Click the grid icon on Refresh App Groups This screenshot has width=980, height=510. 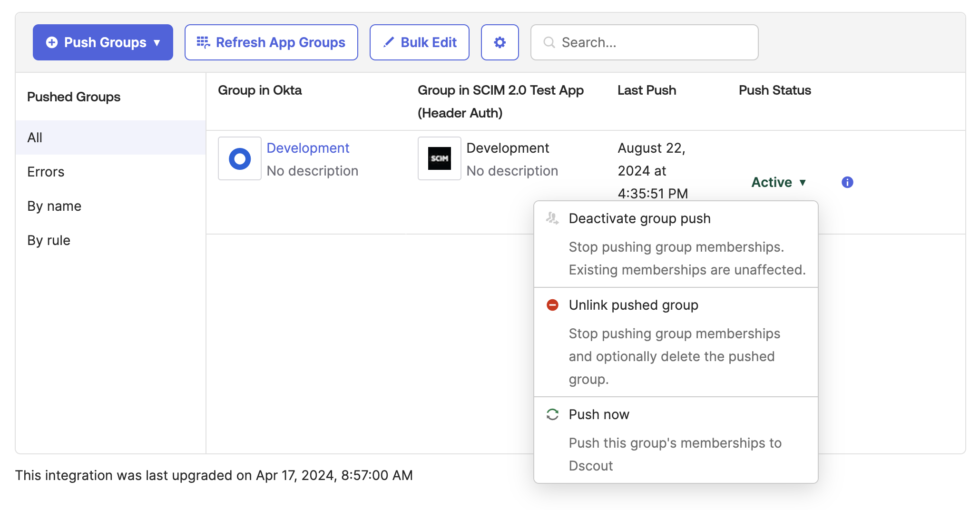[204, 42]
